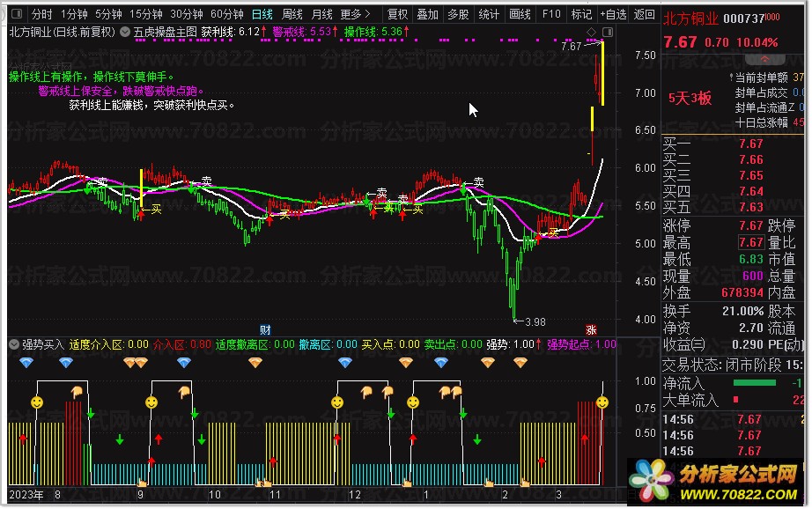Click the 最低 value 6.83
812x509 pixels.
point(751,258)
